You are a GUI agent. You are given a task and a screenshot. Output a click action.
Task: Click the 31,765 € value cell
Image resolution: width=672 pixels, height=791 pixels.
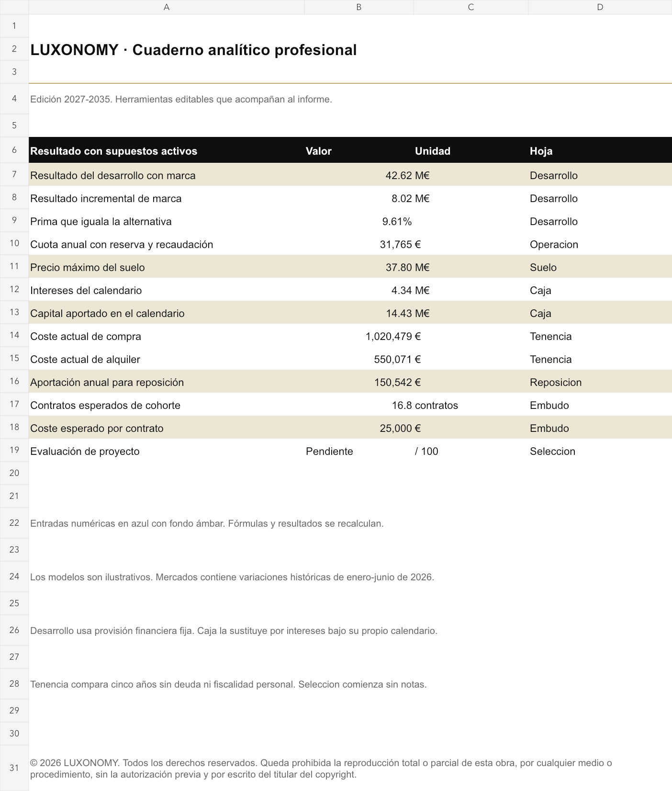359,244
